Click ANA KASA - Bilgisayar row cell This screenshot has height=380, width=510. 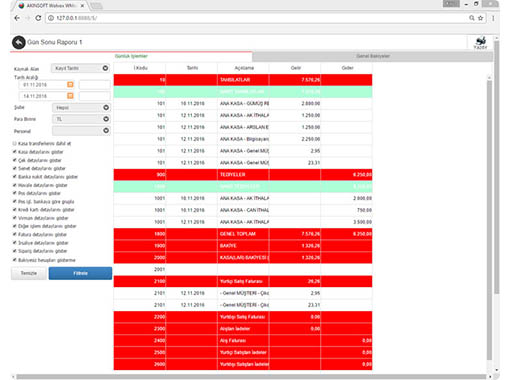(244, 139)
